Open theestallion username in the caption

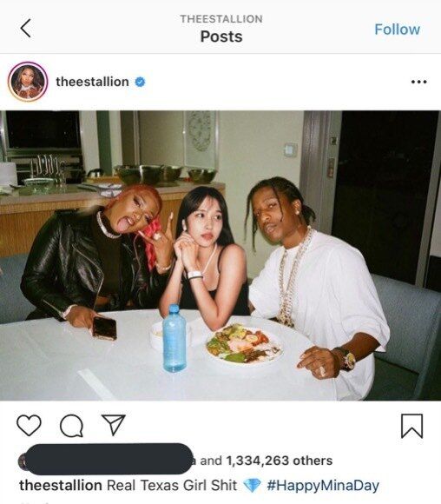tap(61, 485)
